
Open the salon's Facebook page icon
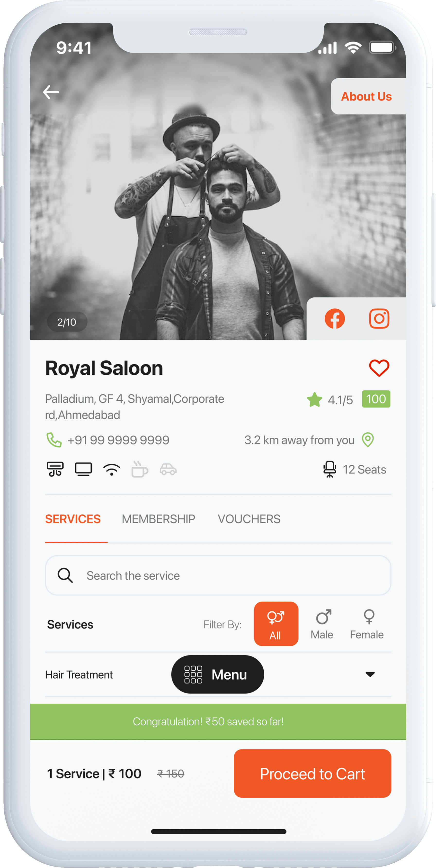click(x=335, y=318)
